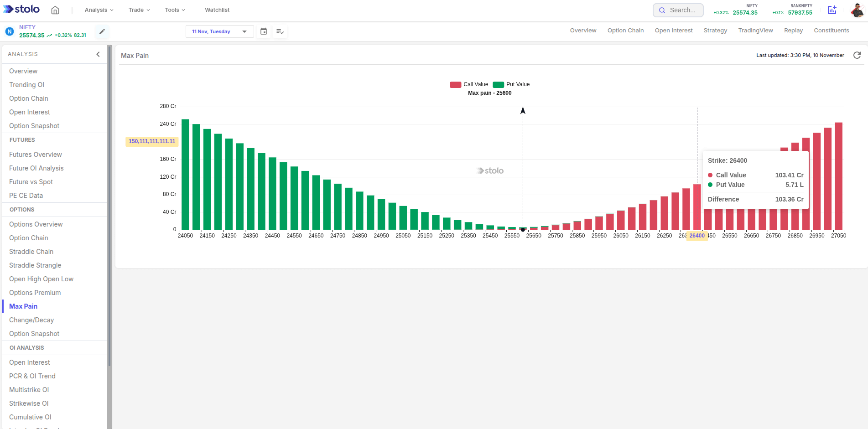Click the sidebar vertical scrollbar
The width and height of the screenshot is (868, 429).
109,205
